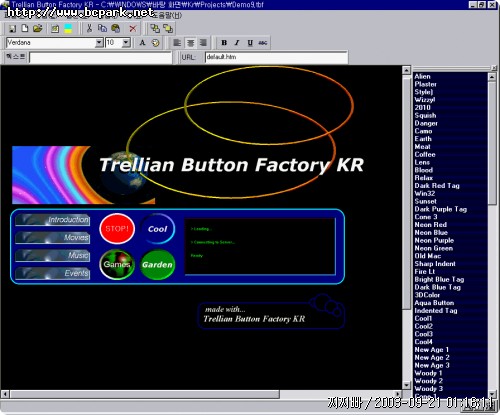The height and width of the screenshot is (415, 500).
Task: Click the canvas horizontal scroll-left arrow
Action: point(5,394)
